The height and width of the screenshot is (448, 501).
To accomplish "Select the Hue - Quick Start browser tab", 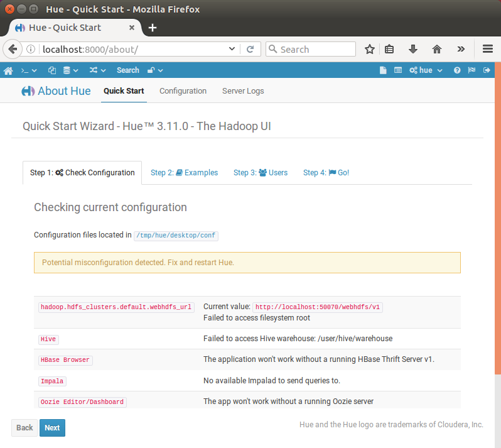I will click(x=75, y=28).
